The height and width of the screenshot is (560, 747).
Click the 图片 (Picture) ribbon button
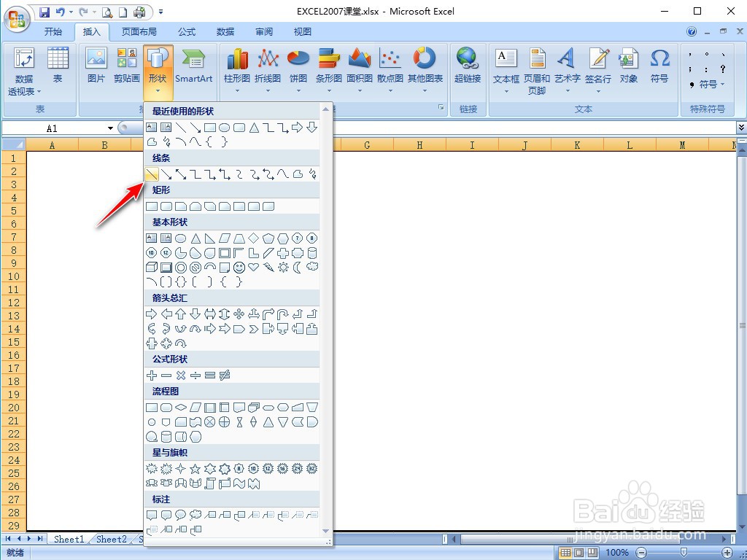(x=96, y=66)
